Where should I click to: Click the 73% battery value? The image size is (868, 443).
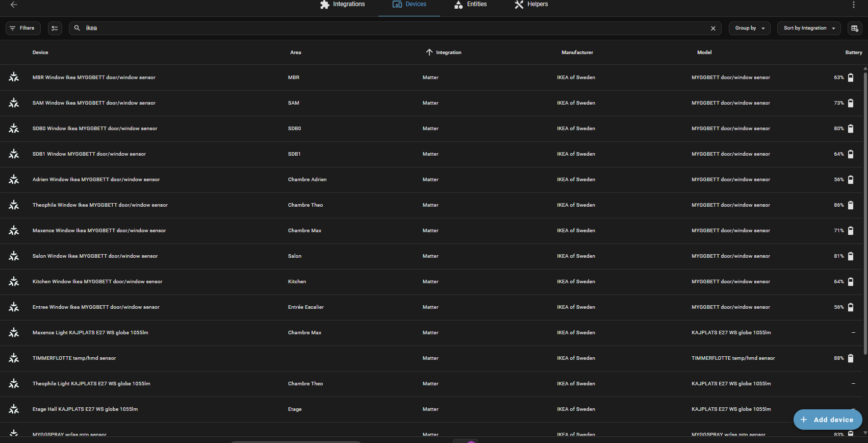(x=839, y=103)
